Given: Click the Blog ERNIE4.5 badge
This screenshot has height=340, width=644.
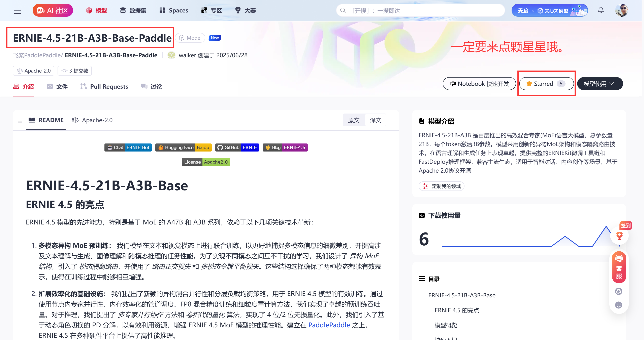Looking at the screenshot, I should click(285, 147).
